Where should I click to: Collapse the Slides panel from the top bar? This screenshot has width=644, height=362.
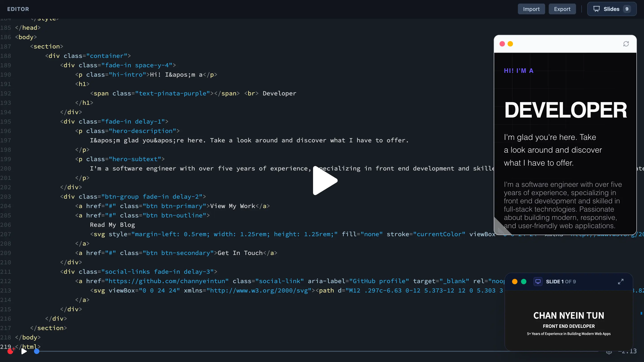612,9
